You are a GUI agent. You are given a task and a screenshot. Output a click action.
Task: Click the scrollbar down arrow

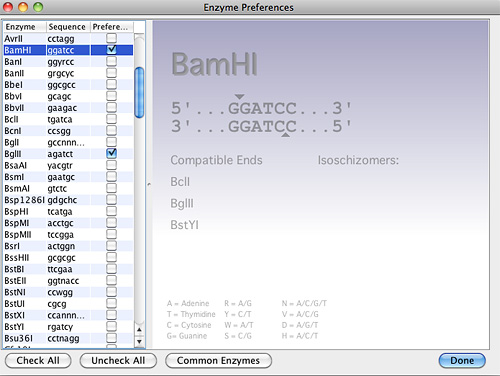pos(139,341)
